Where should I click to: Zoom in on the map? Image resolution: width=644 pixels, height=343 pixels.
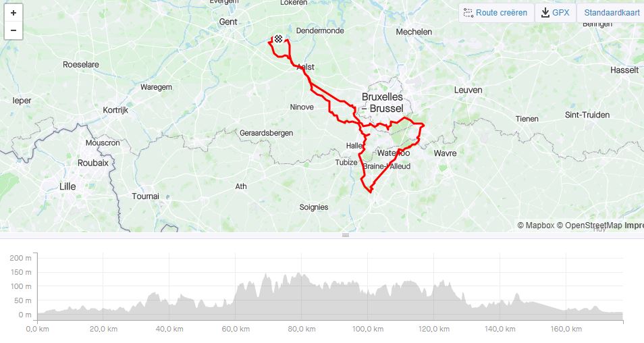(x=13, y=13)
